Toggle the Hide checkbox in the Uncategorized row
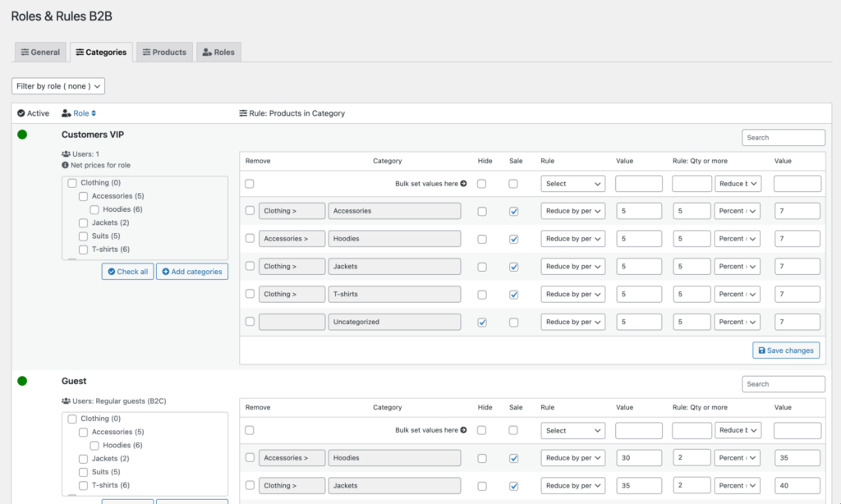 (482, 323)
